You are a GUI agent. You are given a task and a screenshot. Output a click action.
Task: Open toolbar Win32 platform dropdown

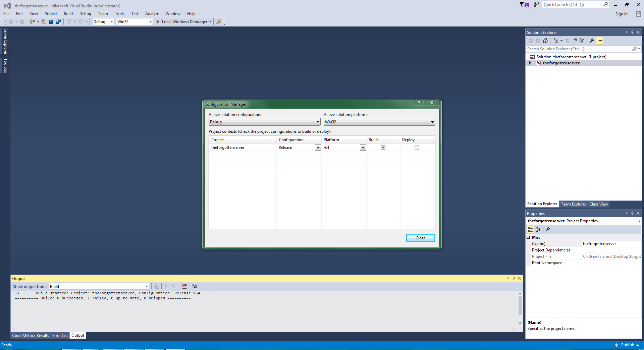click(134, 22)
